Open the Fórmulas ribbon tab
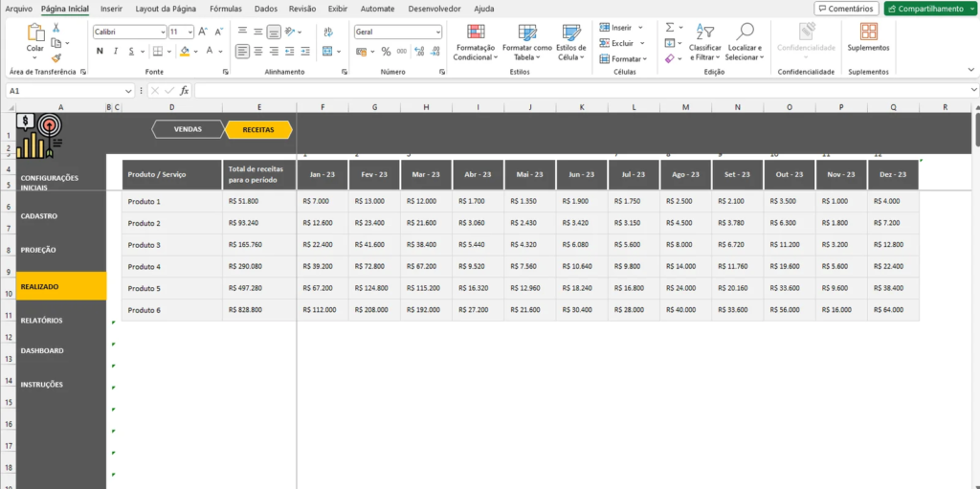Screen dimensions: 980x489 (226, 9)
